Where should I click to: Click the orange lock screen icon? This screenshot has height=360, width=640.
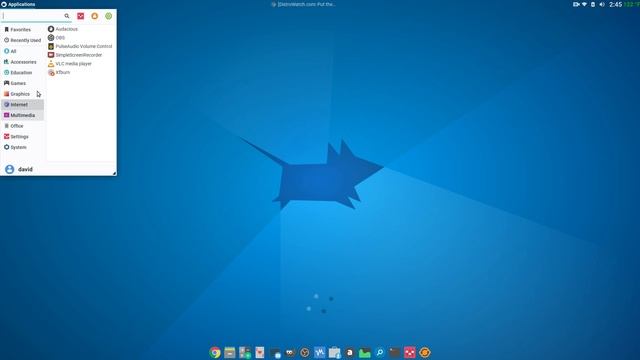click(x=95, y=16)
